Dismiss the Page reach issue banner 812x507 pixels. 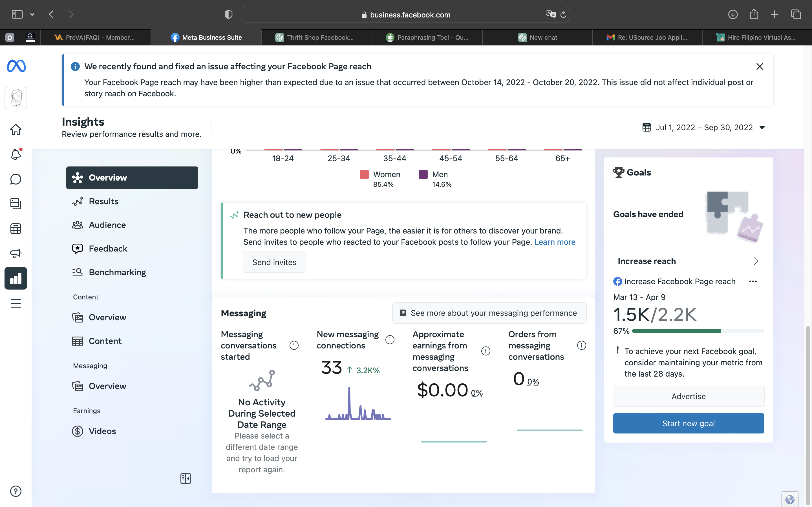coord(760,66)
